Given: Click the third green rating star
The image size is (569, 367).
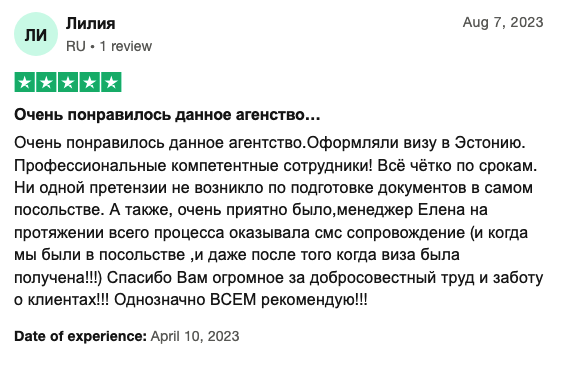Looking at the screenshot, I should (68, 82).
